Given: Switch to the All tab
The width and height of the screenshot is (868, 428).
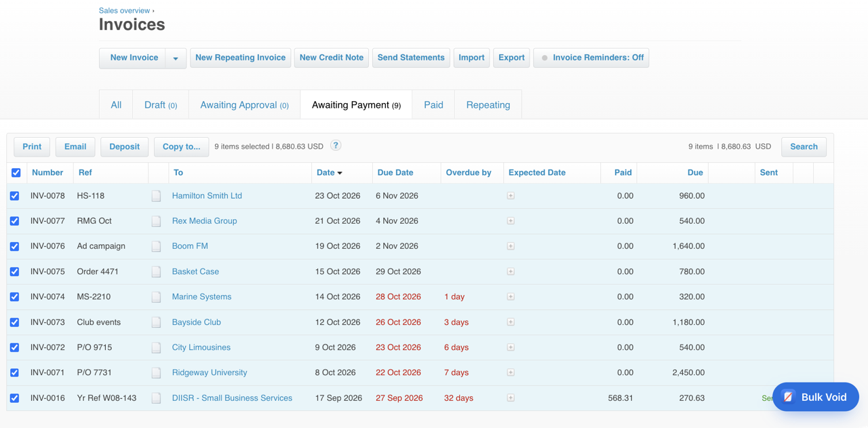Looking at the screenshot, I should point(116,104).
